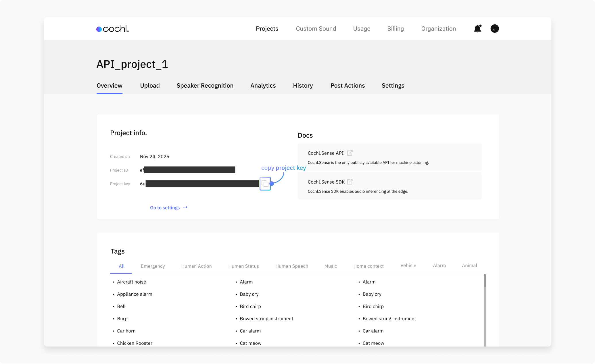Select the All tags filter
This screenshot has width=595, height=364.
pyautogui.click(x=122, y=266)
